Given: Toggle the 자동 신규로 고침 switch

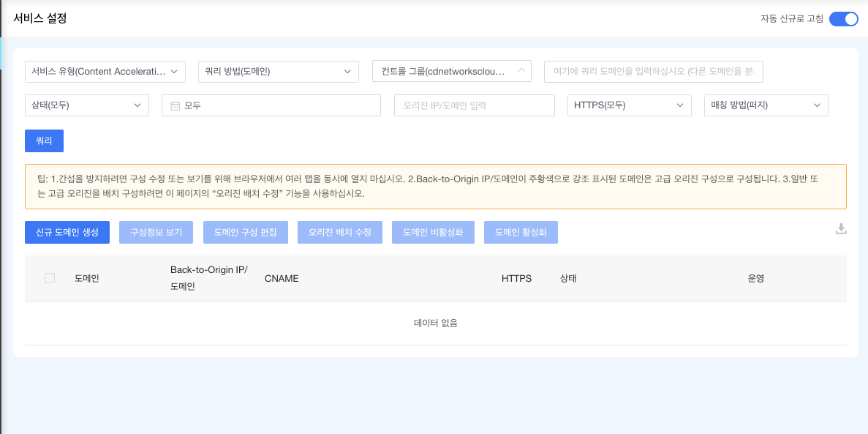Looking at the screenshot, I should (x=843, y=19).
